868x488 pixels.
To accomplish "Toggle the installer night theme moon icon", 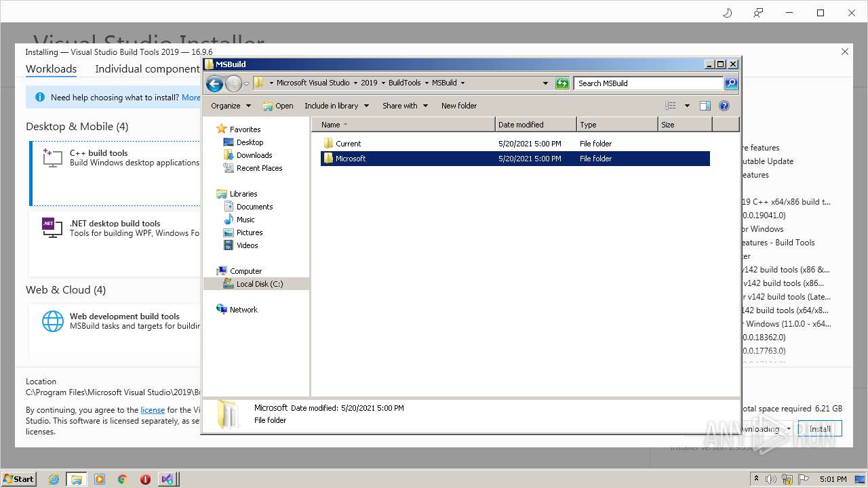I will pyautogui.click(x=728, y=13).
